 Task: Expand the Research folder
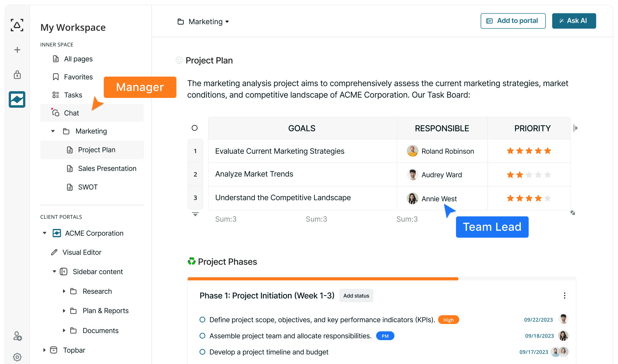point(64,291)
